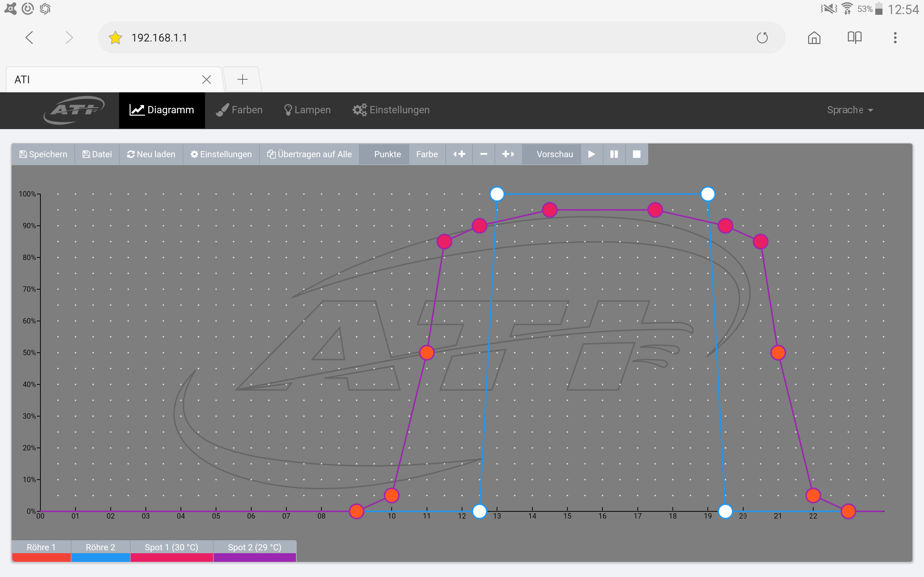Screen dimensions: 924x577
Task: Click add point right icon
Action: pyautogui.click(x=508, y=154)
